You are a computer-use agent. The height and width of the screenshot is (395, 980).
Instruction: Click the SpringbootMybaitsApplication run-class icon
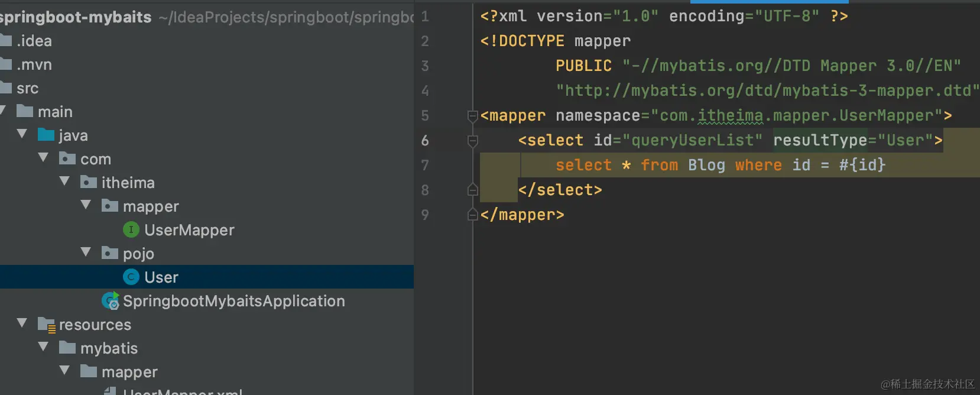(110, 301)
